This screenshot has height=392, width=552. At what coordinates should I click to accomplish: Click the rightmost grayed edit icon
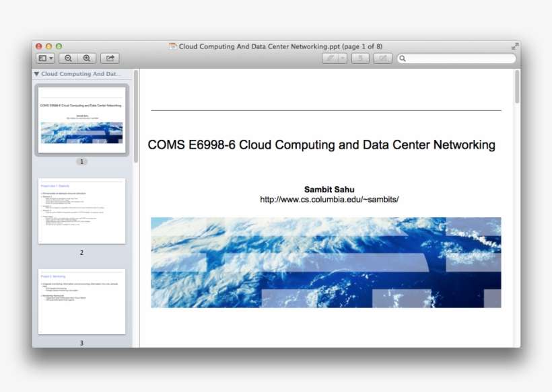pyautogui.click(x=382, y=58)
